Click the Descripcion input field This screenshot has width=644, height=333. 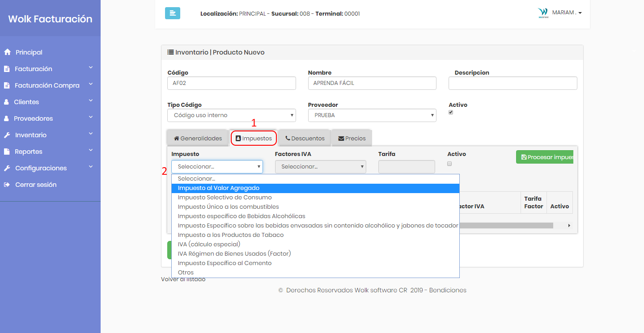pyautogui.click(x=513, y=83)
